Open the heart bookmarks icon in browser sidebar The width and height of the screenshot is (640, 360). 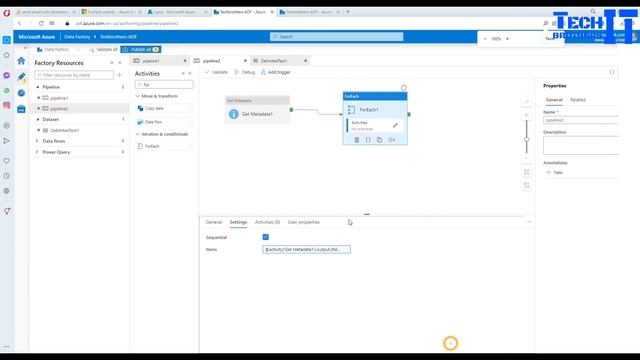coord(7,161)
